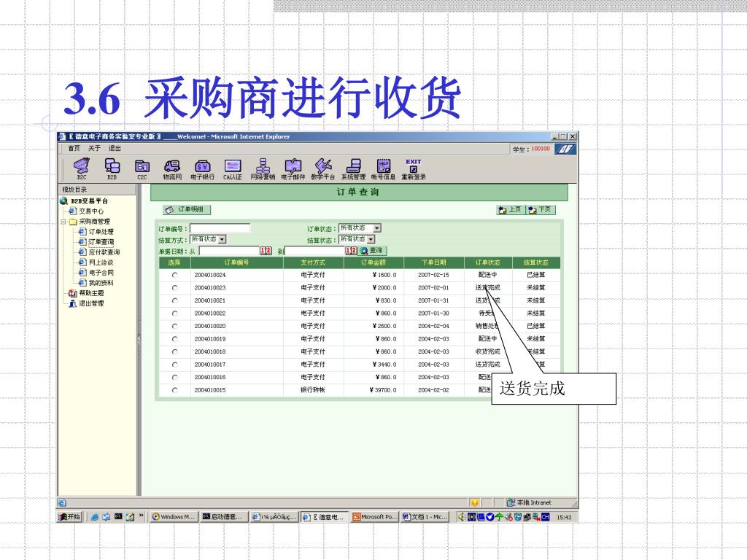Click the volume icon in system tray

[x=461, y=517]
